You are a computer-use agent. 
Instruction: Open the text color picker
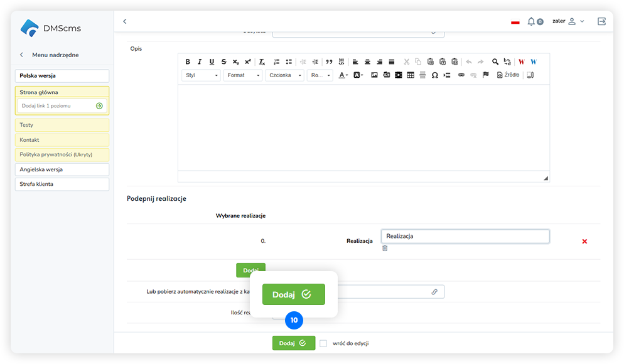click(x=343, y=75)
